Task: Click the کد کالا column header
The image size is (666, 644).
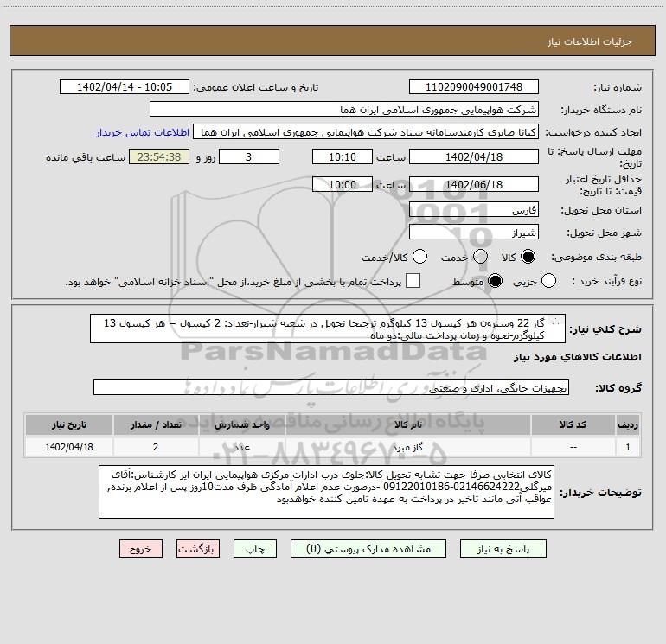Action: click(x=573, y=425)
